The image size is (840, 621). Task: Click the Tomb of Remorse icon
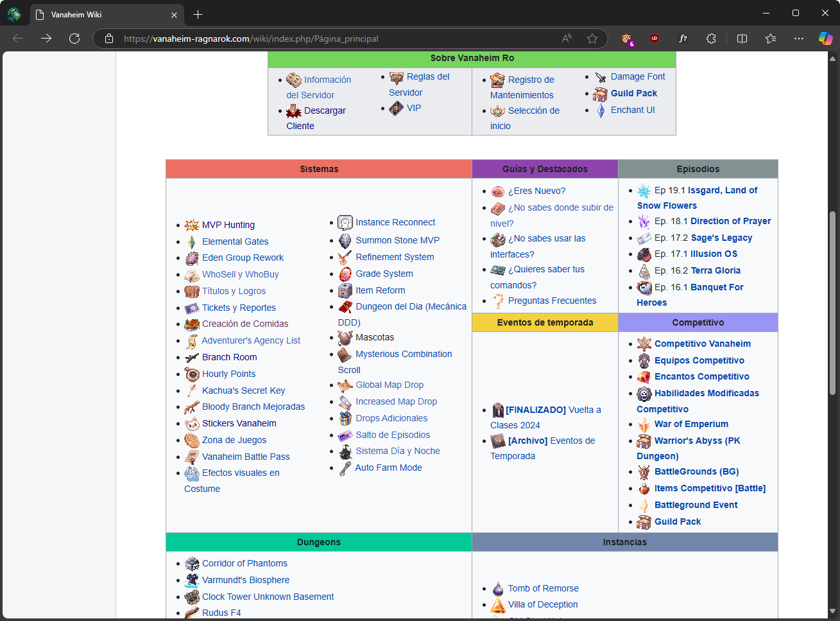point(498,588)
